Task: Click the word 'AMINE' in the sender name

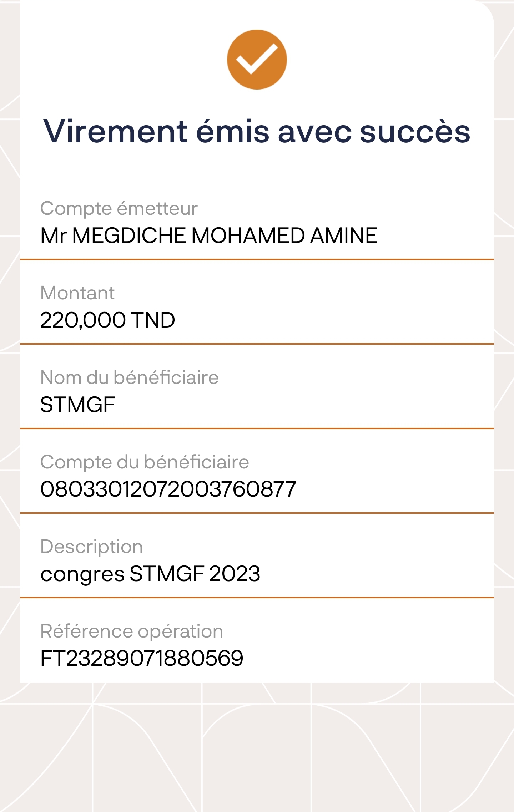Action: pos(344,235)
